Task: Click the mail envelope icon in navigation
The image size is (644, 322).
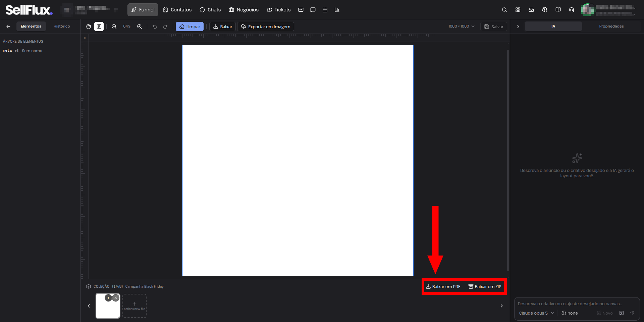Action: 301,10
